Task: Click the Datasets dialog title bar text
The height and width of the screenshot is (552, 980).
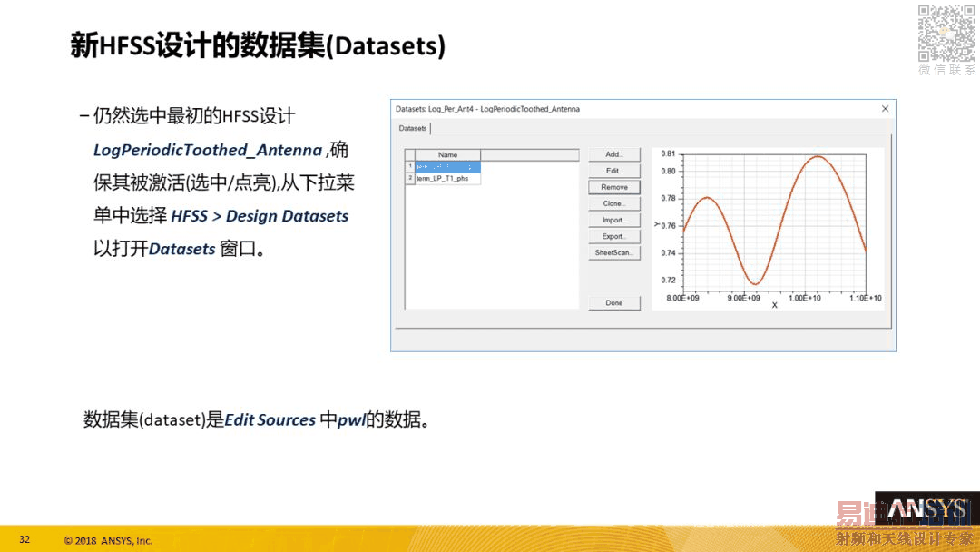Action: (487, 109)
